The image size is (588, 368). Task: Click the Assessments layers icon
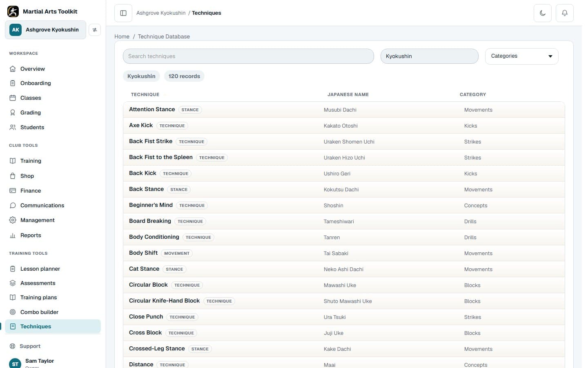[x=13, y=283]
